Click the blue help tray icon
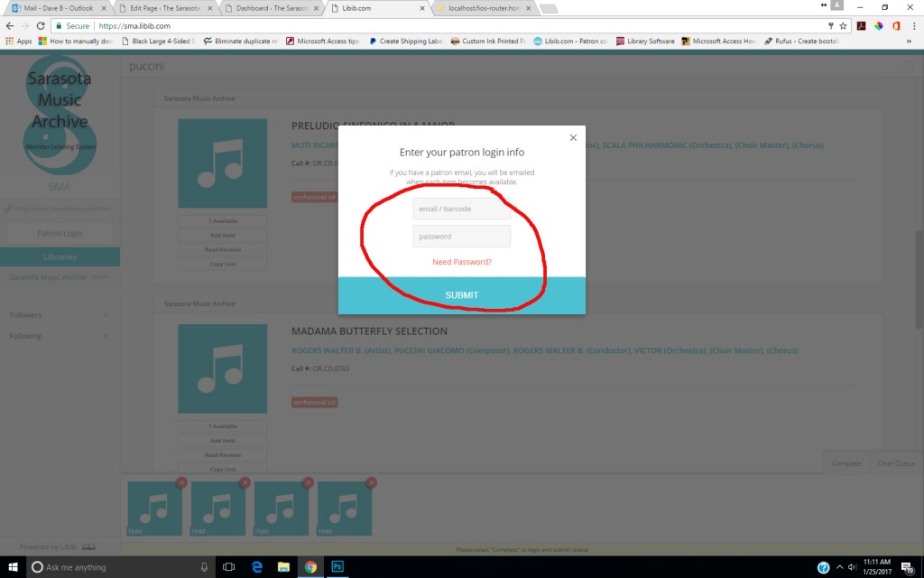The image size is (924, 578). [x=823, y=568]
